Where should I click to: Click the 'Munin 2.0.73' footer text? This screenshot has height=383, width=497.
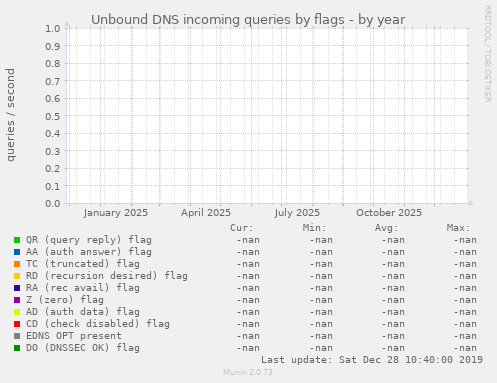point(248,372)
